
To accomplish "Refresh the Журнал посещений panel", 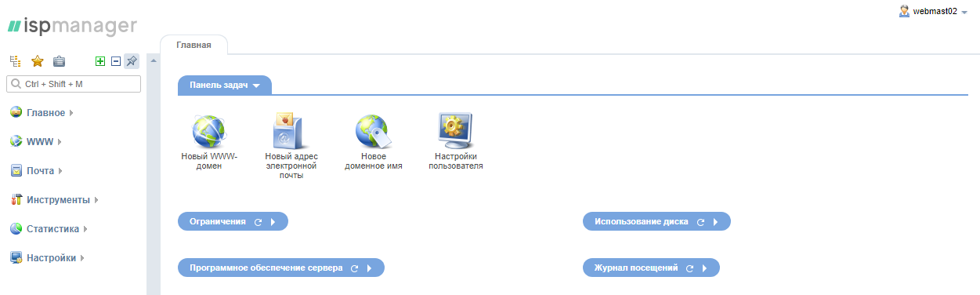I will point(689,268).
